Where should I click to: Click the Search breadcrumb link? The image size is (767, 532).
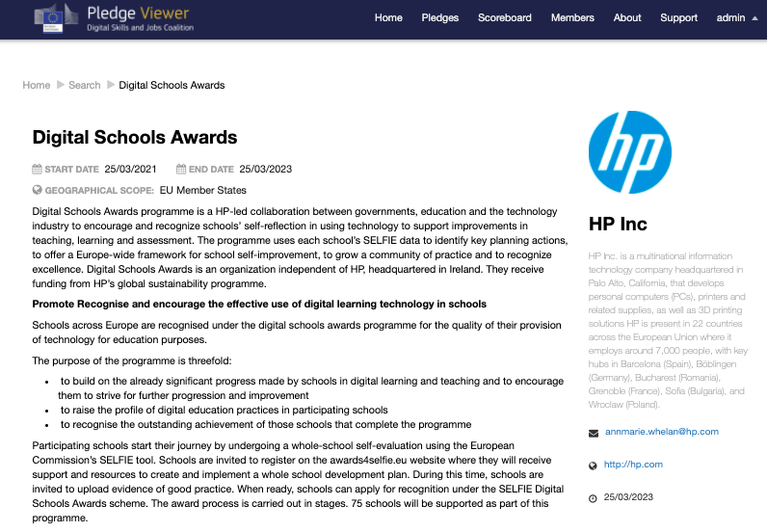(84, 85)
